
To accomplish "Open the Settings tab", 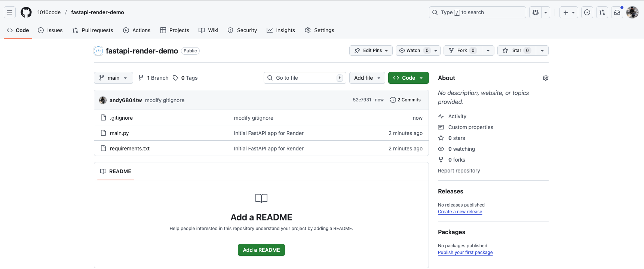I will [x=320, y=30].
